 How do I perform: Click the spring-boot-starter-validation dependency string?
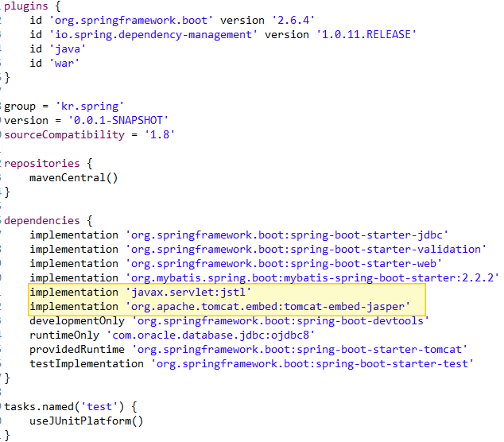tap(306, 250)
